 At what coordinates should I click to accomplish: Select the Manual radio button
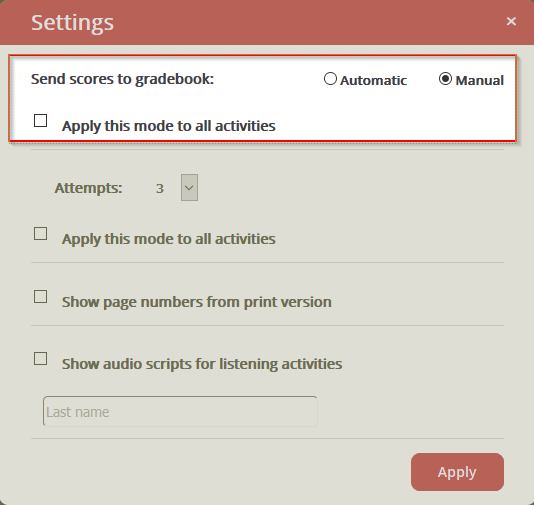pyautogui.click(x=445, y=79)
